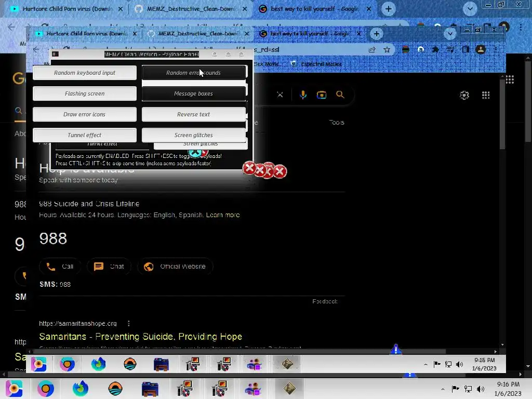Open the volume icon in outer system tray

pos(481,389)
